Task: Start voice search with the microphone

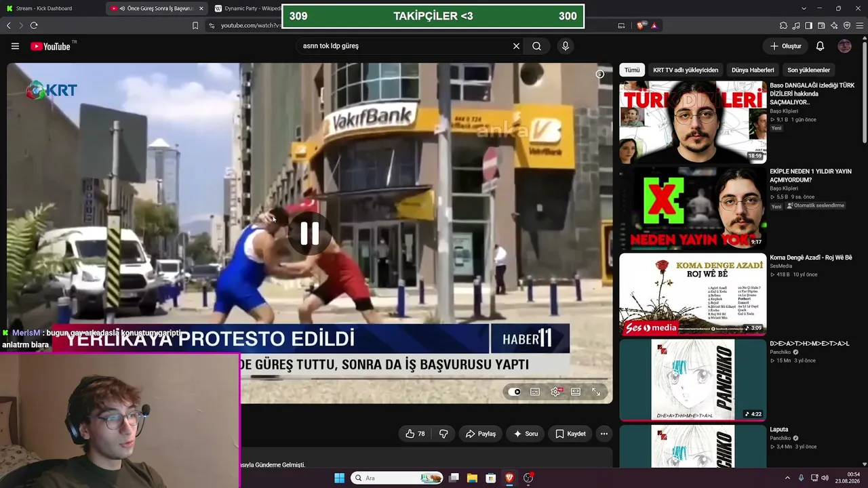Action: (565, 46)
